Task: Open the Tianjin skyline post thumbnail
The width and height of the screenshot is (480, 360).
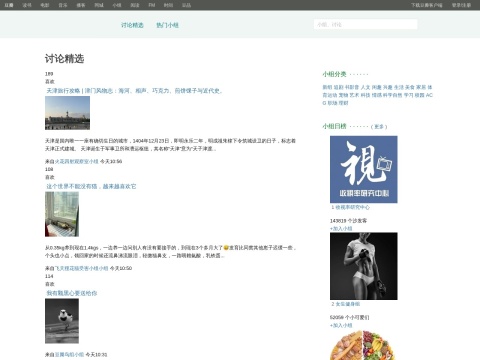Action: pos(67,113)
